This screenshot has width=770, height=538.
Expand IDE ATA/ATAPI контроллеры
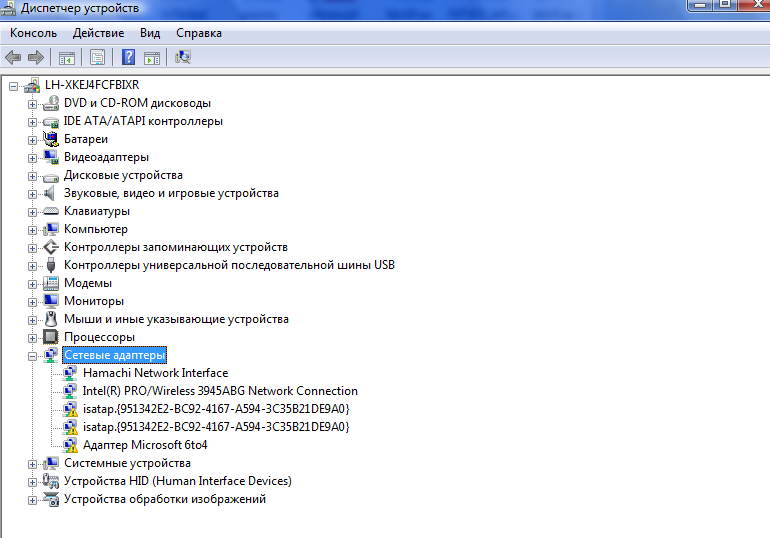pyautogui.click(x=32, y=122)
